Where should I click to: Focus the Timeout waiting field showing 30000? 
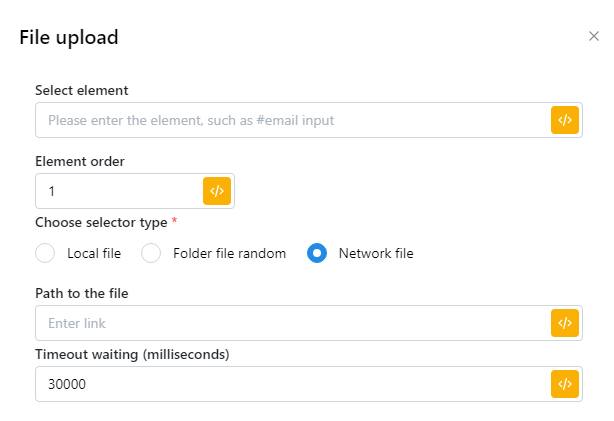(292, 384)
